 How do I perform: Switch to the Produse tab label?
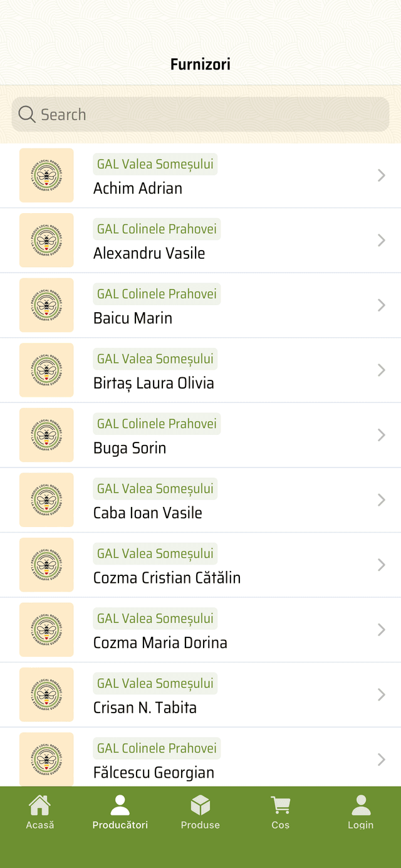click(x=200, y=825)
